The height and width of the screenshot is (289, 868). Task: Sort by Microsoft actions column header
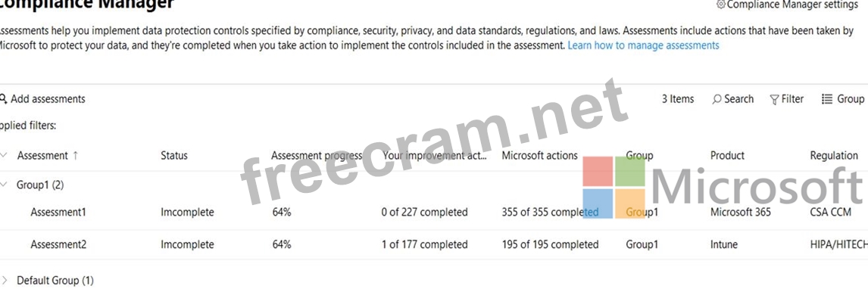540,156
